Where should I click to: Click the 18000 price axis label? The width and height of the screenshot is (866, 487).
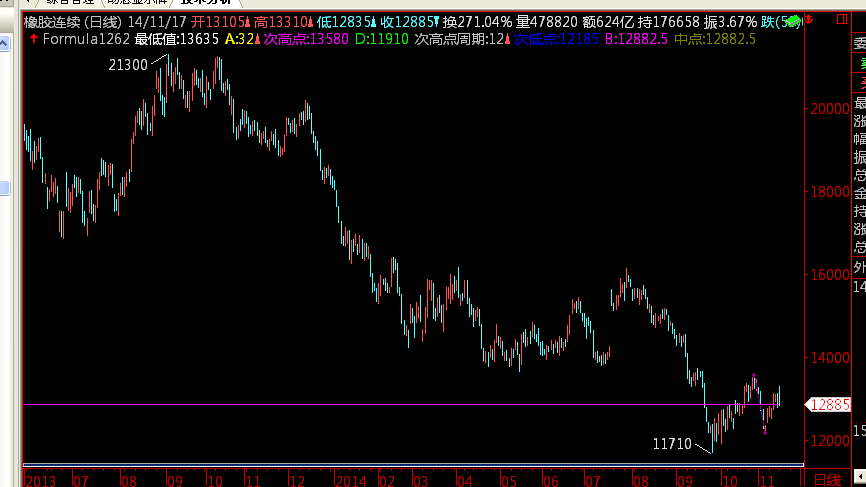(x=830, y=192)
